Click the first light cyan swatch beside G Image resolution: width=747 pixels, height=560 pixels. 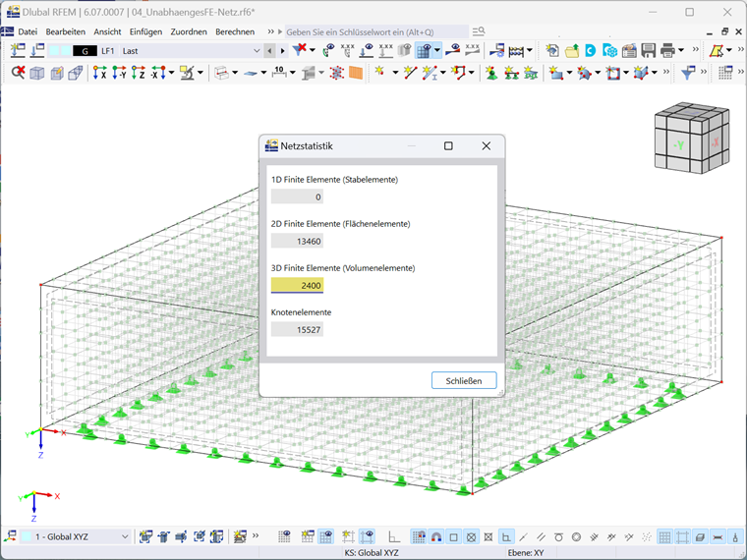pos(54,50)
